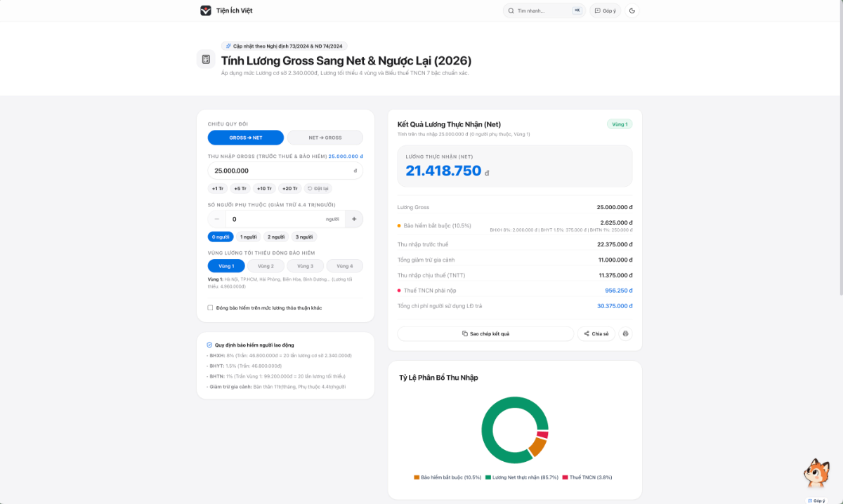
Task: Click Bảo hiểm bắt buộc (10.5%) row label
Action: (x=438, y=226)
